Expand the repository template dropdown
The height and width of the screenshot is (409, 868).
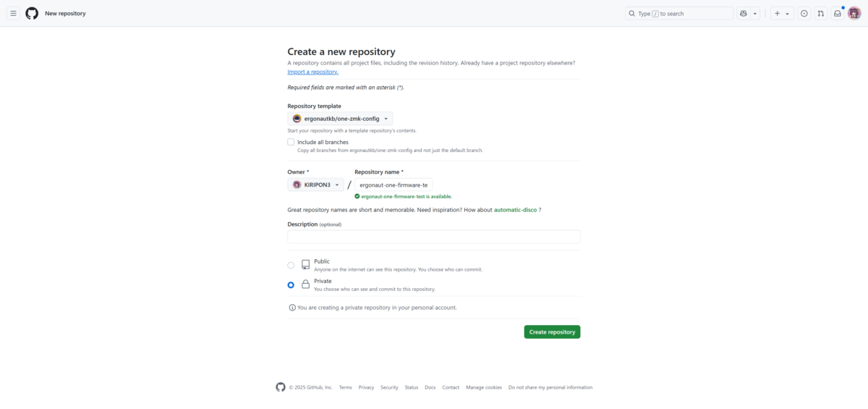tap(340, 119)
